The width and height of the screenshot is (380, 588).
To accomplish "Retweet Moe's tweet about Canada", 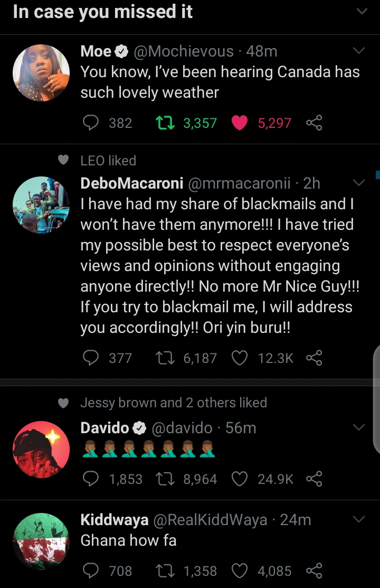I will 165,123.
